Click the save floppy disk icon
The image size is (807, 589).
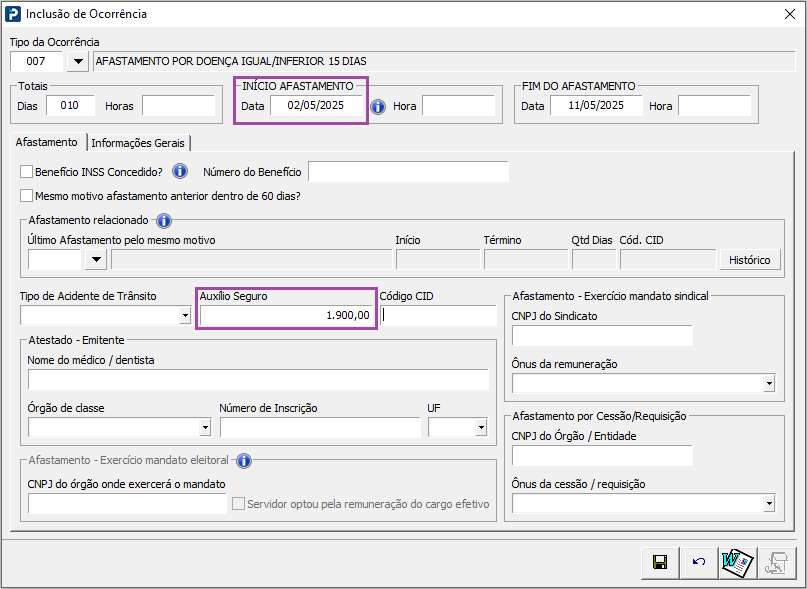coord(659,563)
